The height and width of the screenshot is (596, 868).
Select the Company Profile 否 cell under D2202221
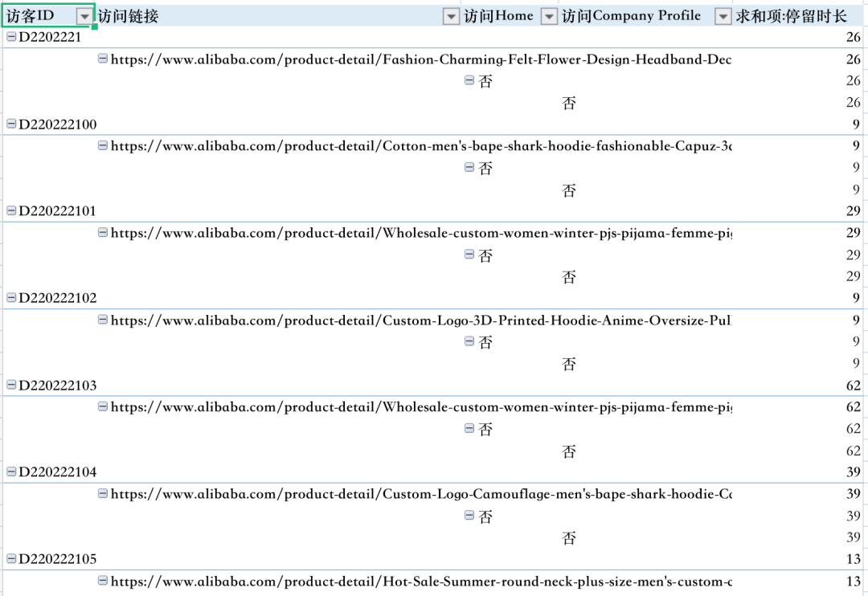pos(569,103)
